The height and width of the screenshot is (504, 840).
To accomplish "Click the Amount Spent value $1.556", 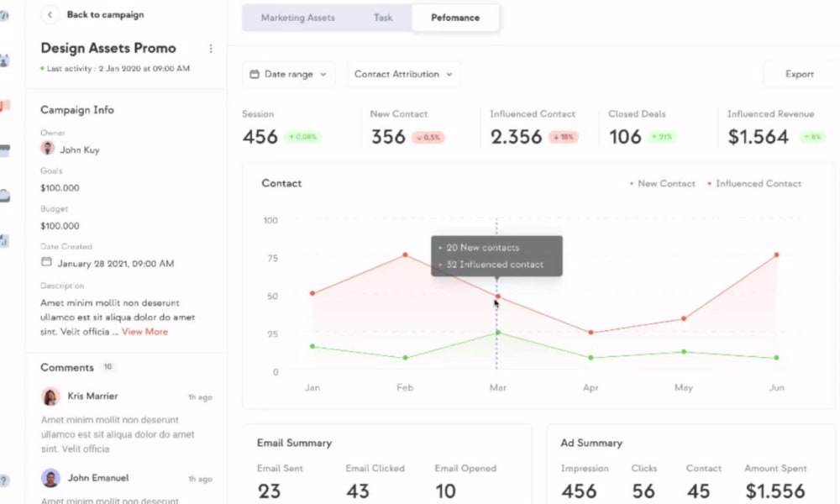I will (x=775, y=491).
